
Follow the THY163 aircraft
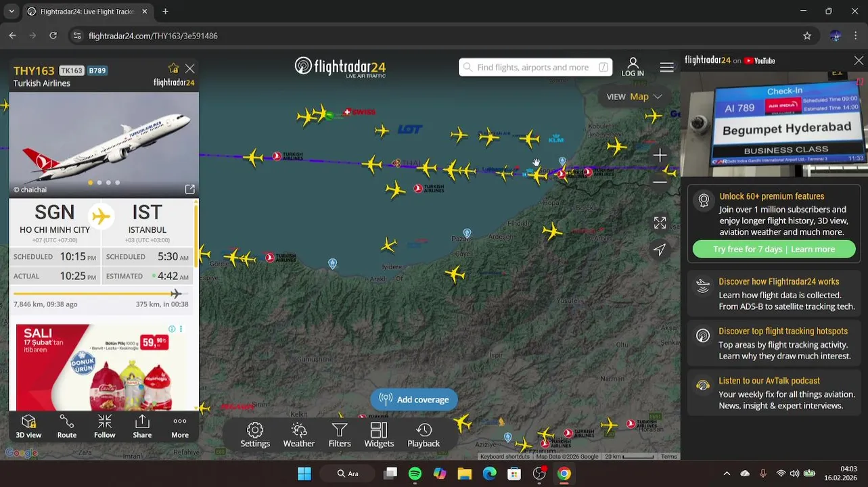point(105,427)
